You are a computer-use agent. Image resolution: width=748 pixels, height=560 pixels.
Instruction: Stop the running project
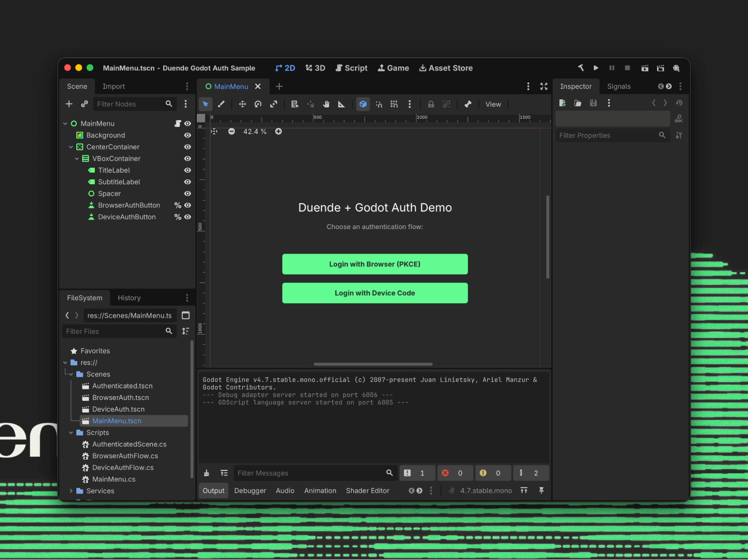pos(627,68)
